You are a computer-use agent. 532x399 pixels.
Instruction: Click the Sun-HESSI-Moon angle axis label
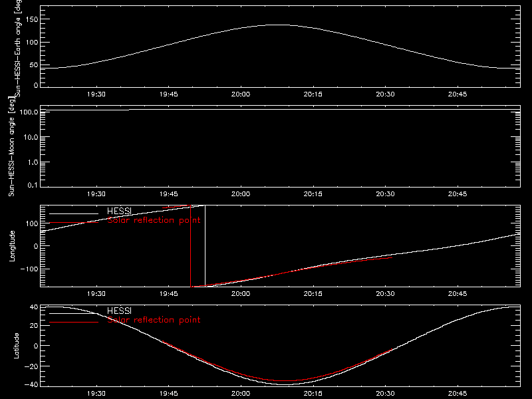[x=11, y=146]
